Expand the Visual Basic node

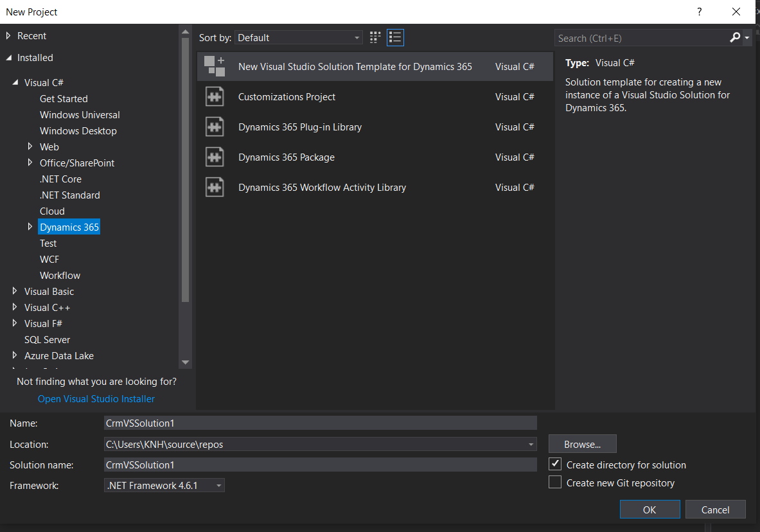tap(15, 290)
